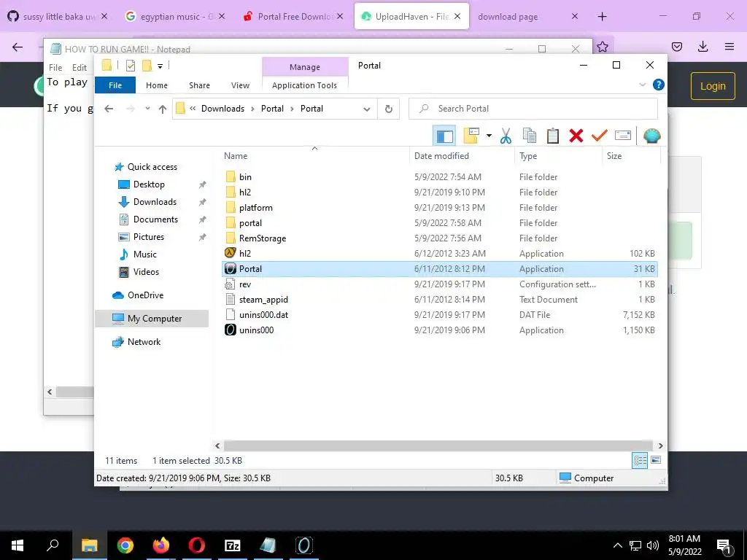Switch to egyptian music browser tab
Viewport: 747px width, 560px height.
tap(175, 17)
